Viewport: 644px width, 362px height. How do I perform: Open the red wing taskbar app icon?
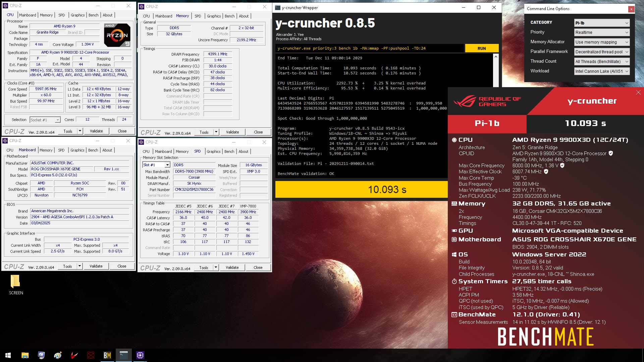(74, 355)
